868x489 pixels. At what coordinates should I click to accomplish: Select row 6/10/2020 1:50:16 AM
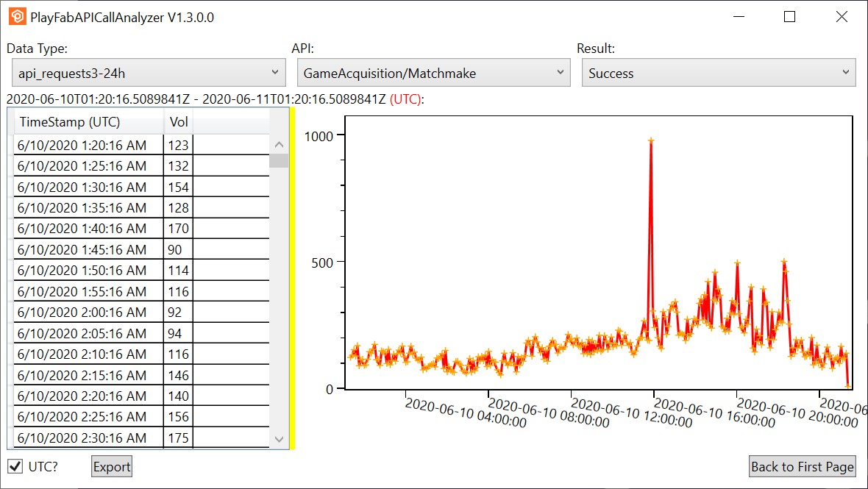tap(141, 271)
